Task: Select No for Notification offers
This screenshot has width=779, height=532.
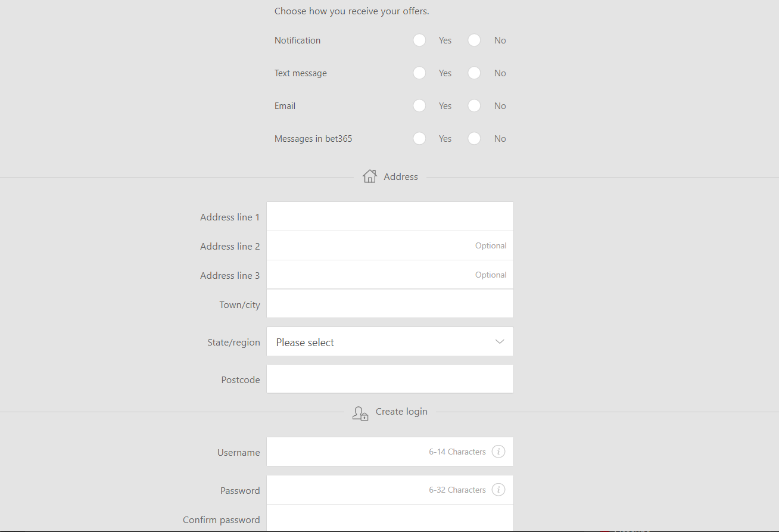Action: [x=474, y=40]
